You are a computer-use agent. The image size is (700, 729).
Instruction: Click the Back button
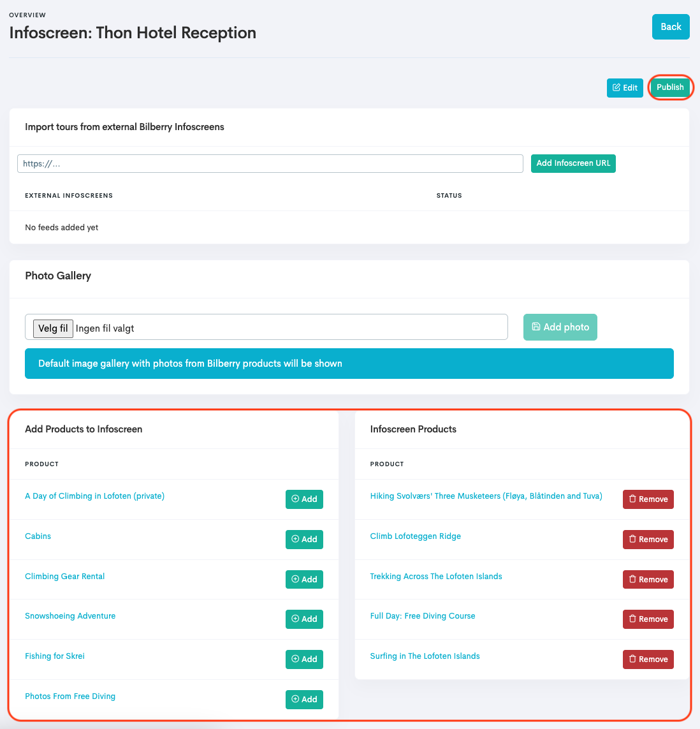click(x=670, y=27)
